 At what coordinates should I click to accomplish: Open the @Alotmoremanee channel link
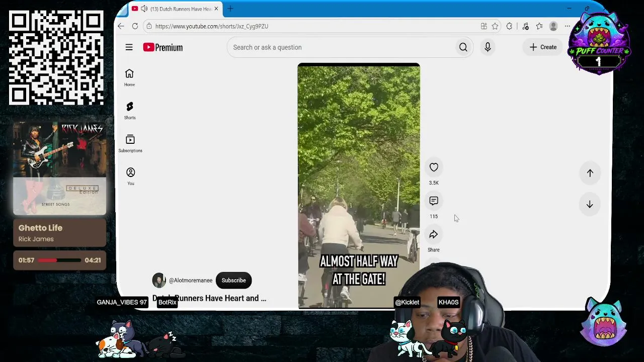(x=191, y=281)
